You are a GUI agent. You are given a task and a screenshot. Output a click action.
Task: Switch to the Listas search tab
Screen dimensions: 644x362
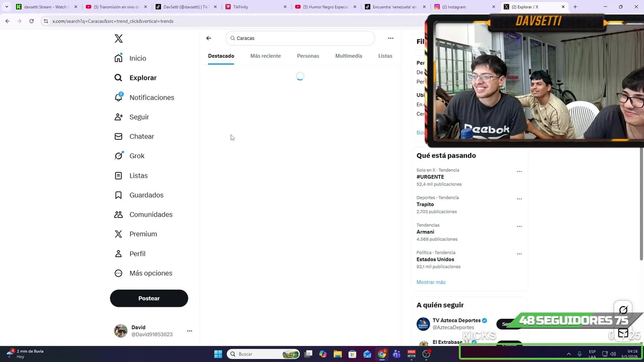[x=385, y=56]
